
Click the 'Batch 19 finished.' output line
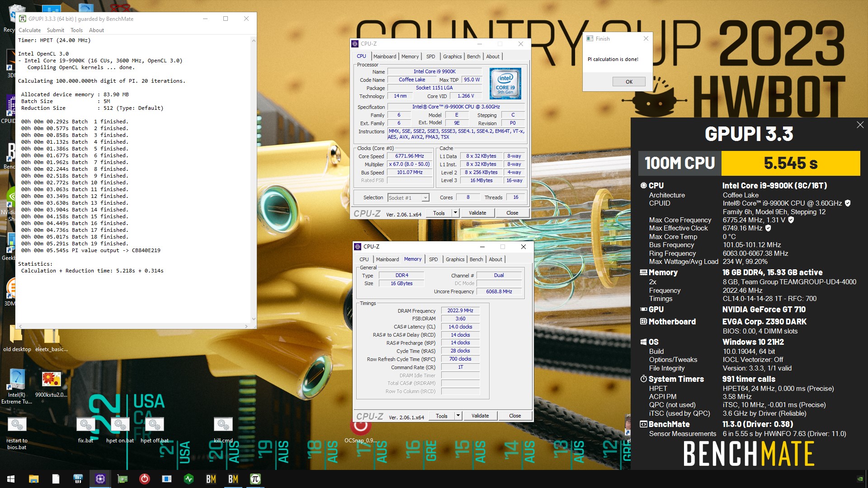[75, 244]
